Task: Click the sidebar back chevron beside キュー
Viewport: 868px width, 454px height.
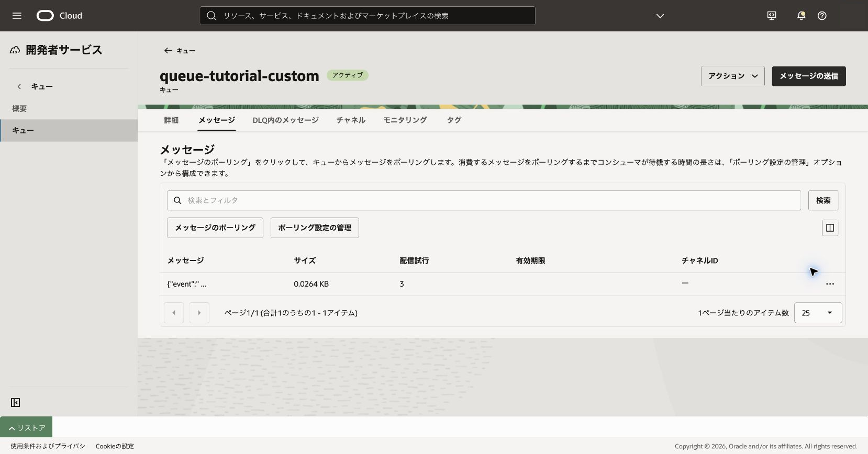Action: pyautogui.click(x=19, y=86)
